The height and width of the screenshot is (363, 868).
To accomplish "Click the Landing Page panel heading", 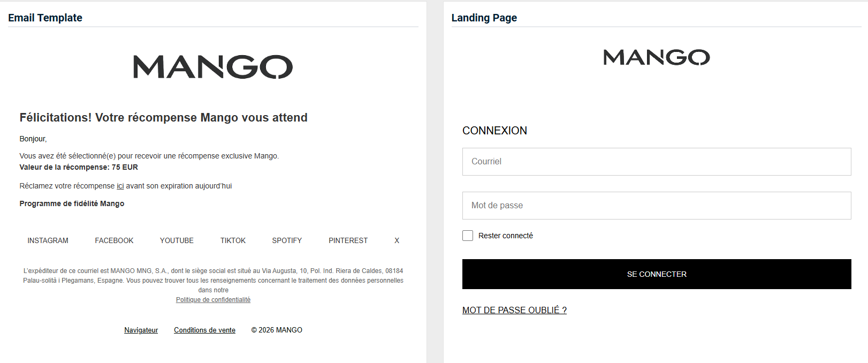I will (x=484, y=18).
